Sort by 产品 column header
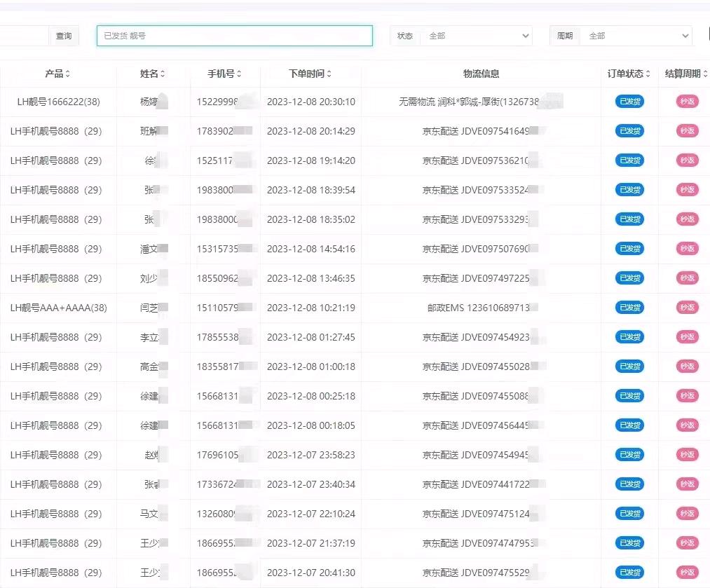 [57, 74]
